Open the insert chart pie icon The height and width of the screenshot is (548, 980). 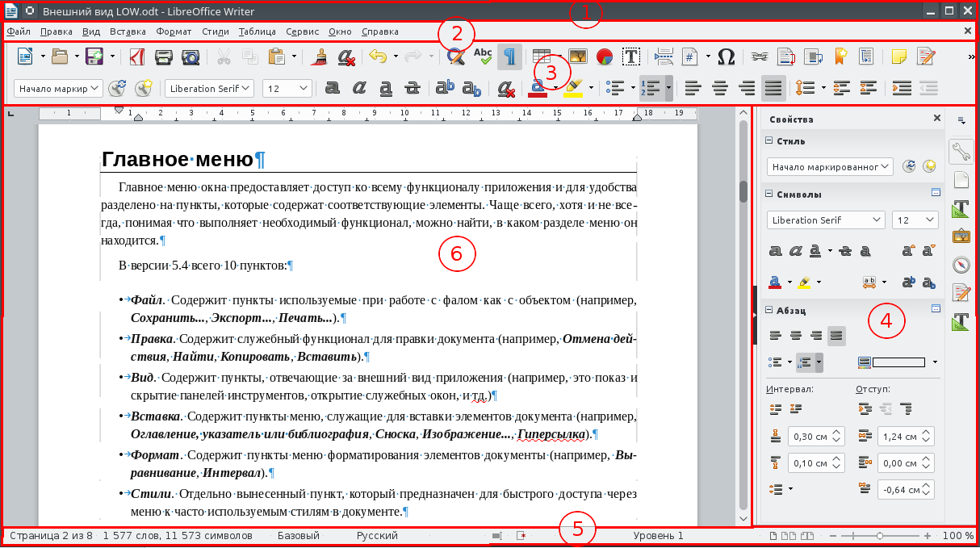pyautogui.click(x=603, y=56)
